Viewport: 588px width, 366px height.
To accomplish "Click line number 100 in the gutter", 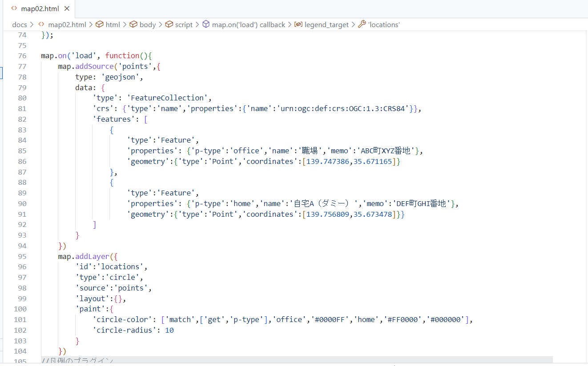I will 20,309.
